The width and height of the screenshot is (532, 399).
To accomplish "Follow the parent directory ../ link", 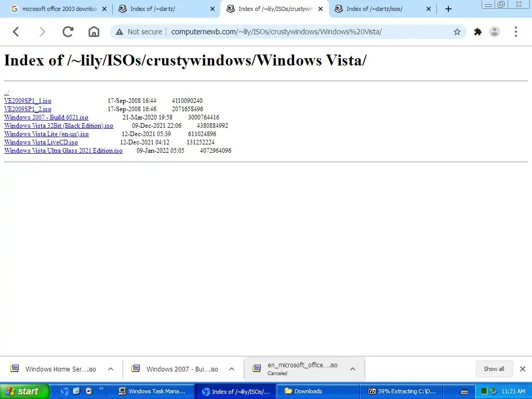I will [x=6, y=92].
